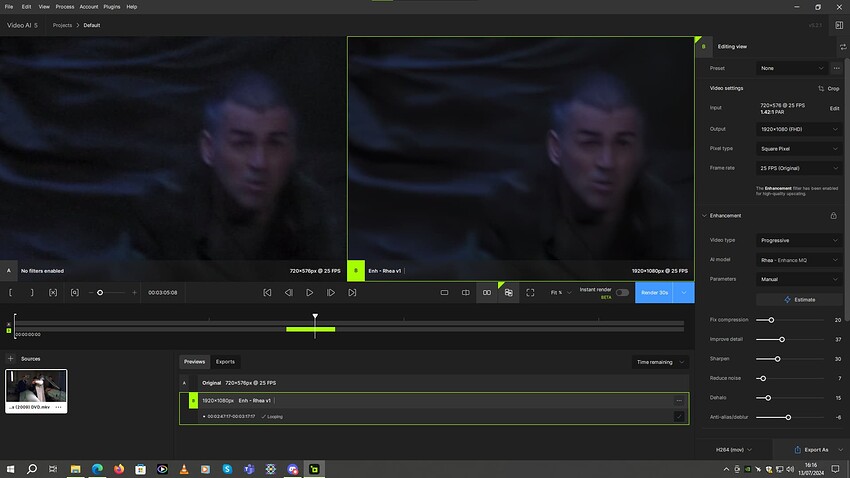
Task: Toggle the Looping checkmark on the preview
Action: tap(263, 416)
